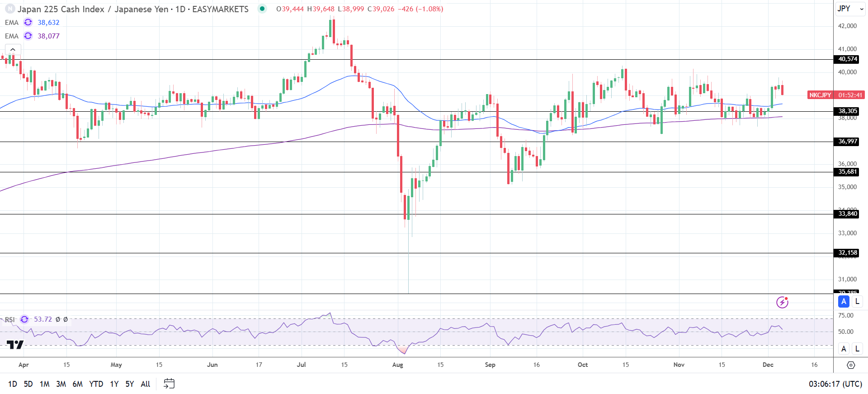Click the first EMA 38,632 refresh icon

tap(28, 22)
